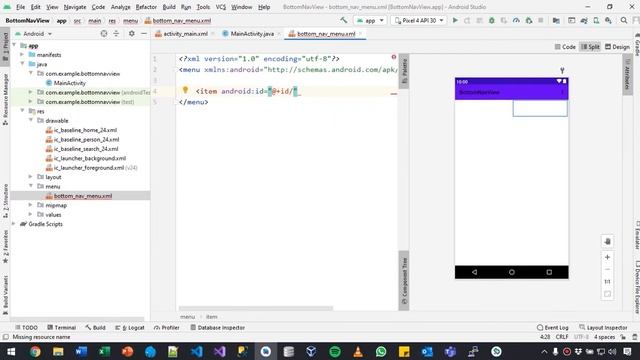640x360 pixels.
Task: Open the Event Log
Action: coord(553,327)
